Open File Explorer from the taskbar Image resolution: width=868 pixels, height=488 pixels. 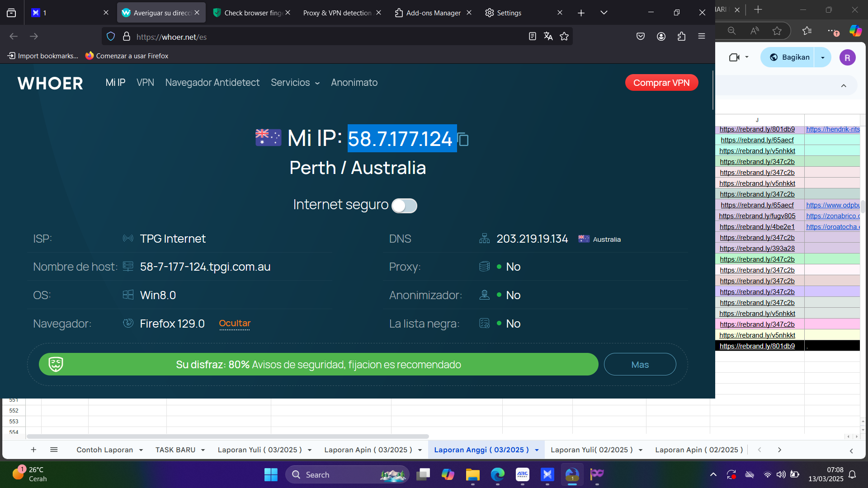473,475
